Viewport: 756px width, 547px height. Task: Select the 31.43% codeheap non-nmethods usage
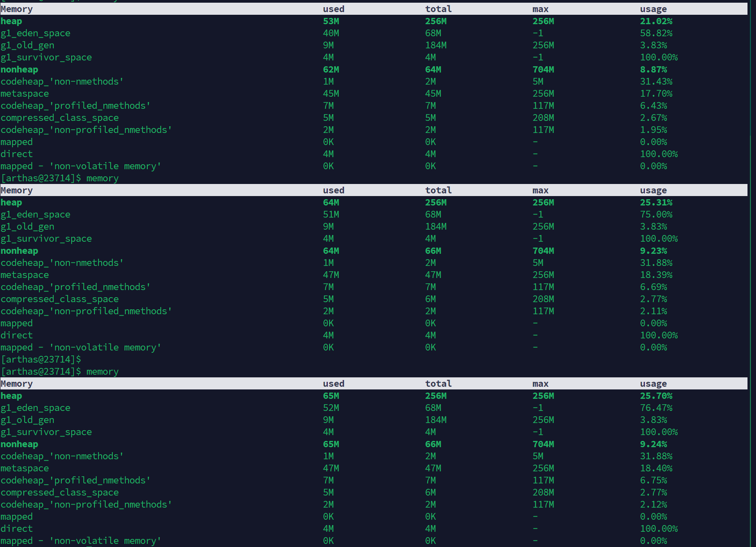click(656, 81)
